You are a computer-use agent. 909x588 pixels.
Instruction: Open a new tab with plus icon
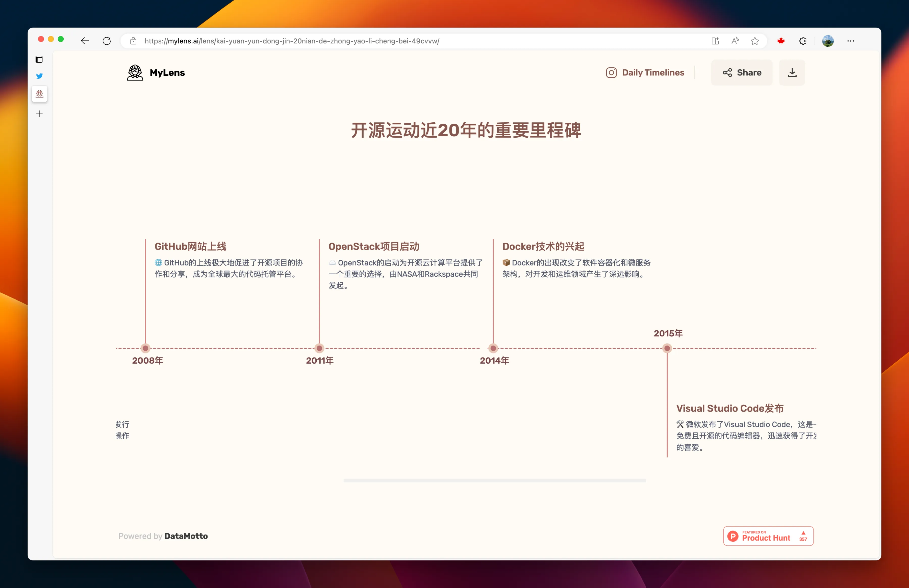[39, 114]
